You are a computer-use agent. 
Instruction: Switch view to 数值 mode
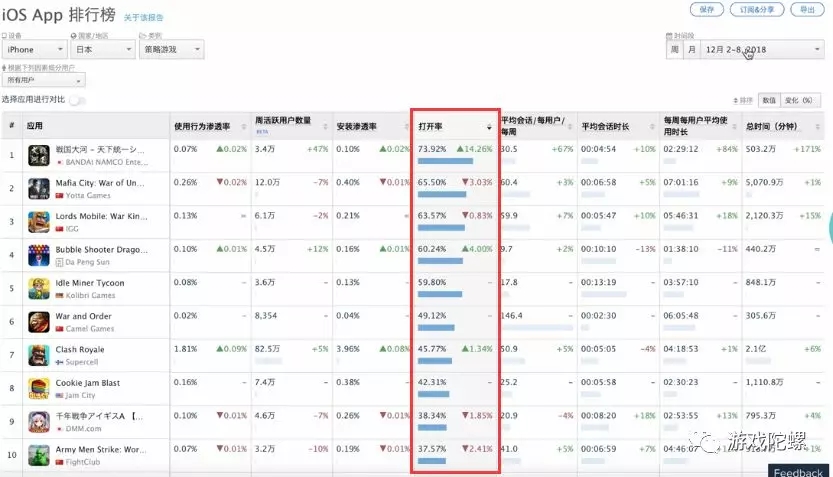tap(768, 100)
